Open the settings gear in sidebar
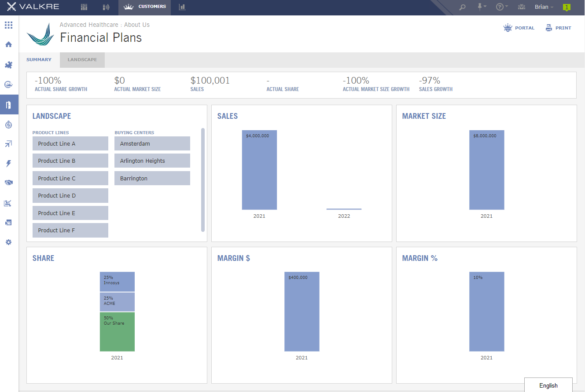This screenshot has height=392, width=585. pyautogui.click(x=8, y=242)
